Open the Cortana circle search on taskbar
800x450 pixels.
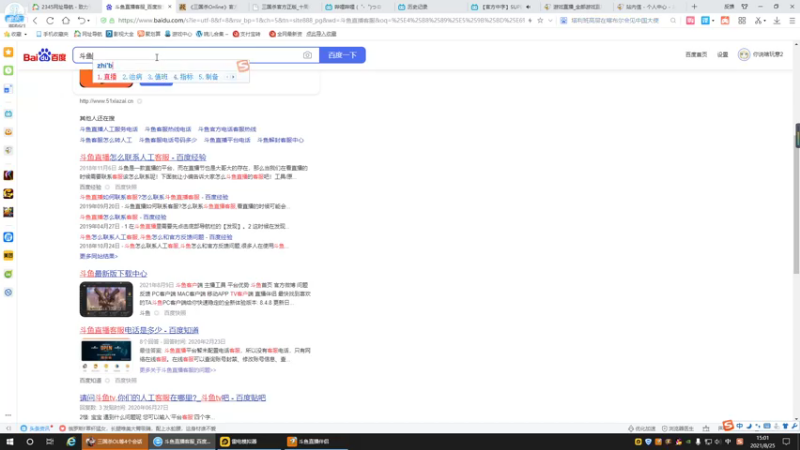coord(30,441)
